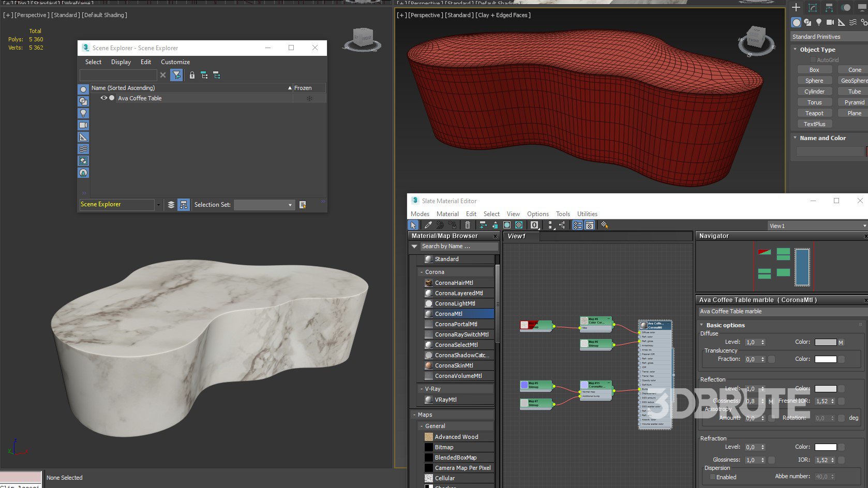Image resolution: width=868 pixels, height=488 pixels.
Task: Click the Diffuse color swatch
Action: click(825, 342)
